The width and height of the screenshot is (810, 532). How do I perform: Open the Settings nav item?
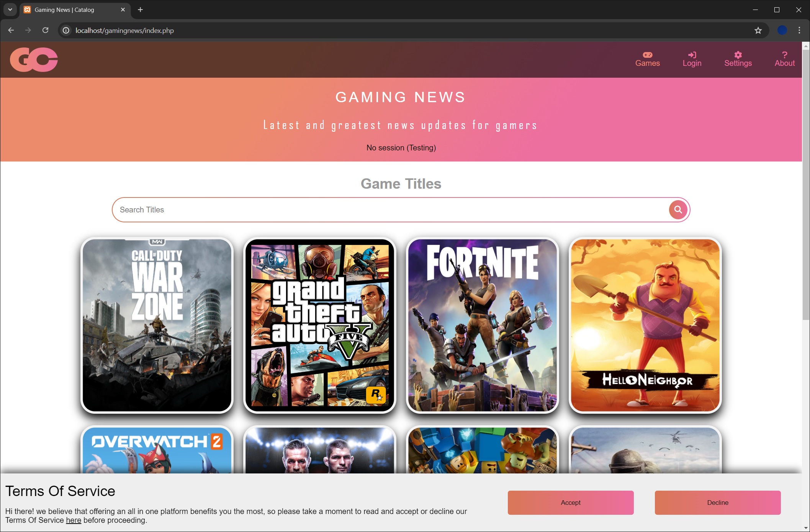(x=738, y=59)
